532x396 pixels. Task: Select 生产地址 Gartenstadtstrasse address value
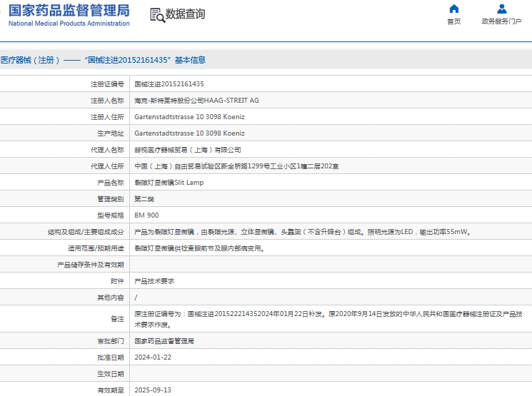(x=189, y=133)
